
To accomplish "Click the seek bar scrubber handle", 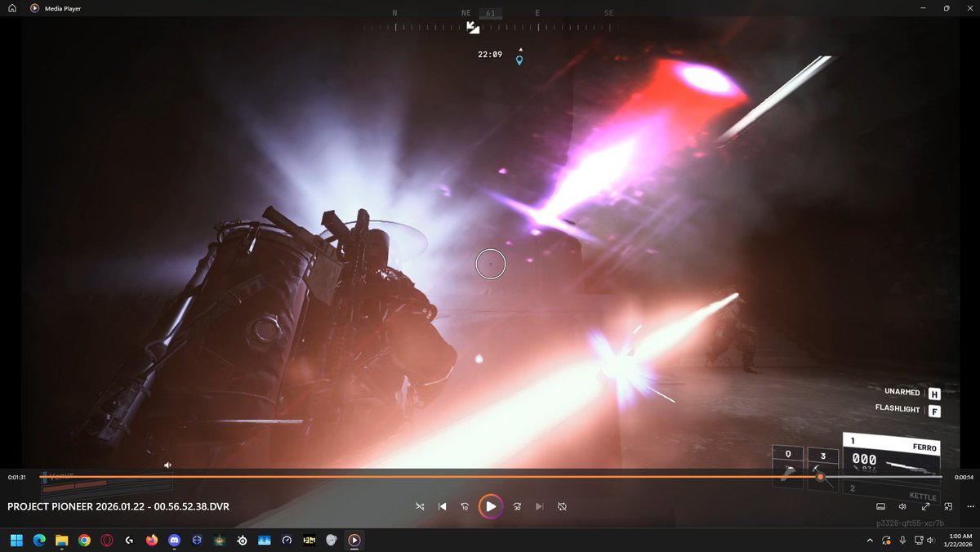I will (820, 477).
